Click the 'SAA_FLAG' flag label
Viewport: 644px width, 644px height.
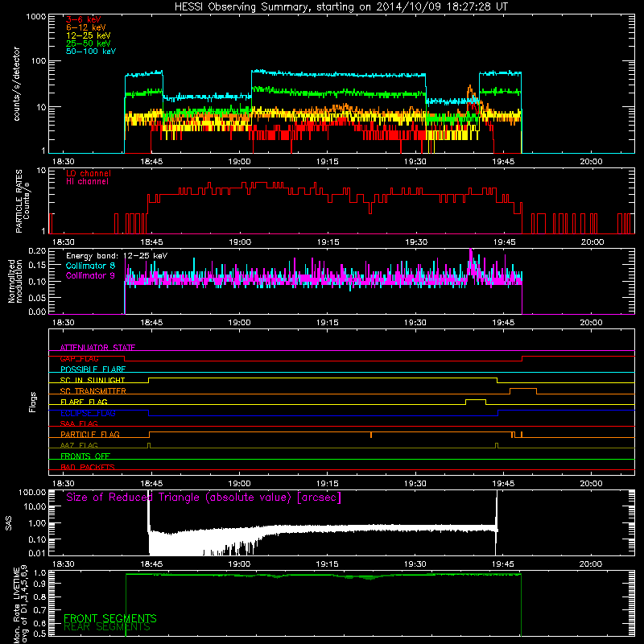tap(79, 423)
